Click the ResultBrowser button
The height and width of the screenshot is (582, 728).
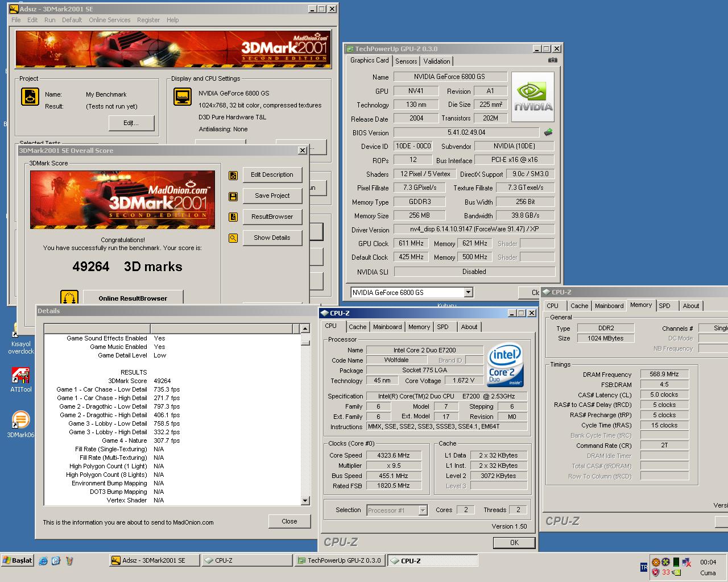pyautogui.click(x=272, y=217)
